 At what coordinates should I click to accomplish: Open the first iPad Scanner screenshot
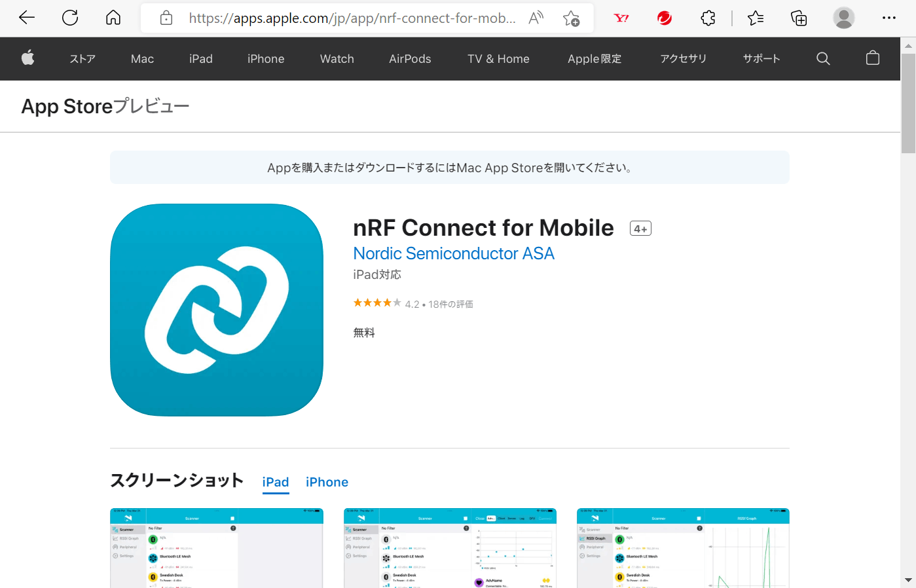click(217, 547)
